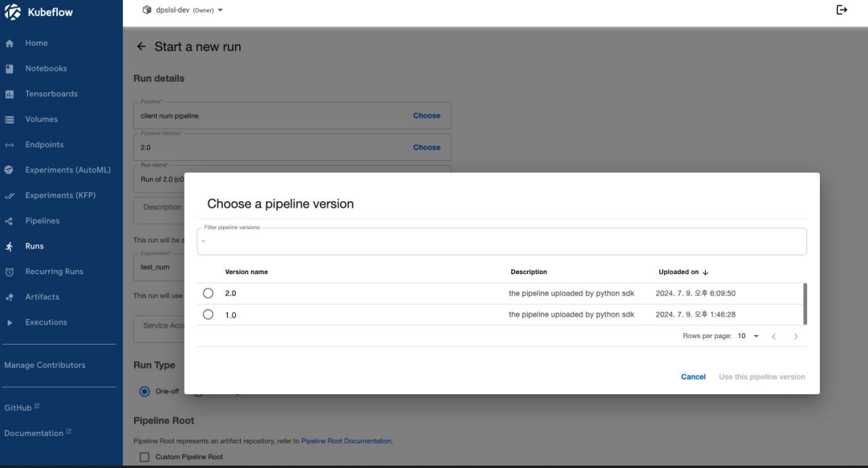This screenshot has width=868, height=468.
Task: Select pipeline version 1.0 radio button
Action: click(208, 314)
